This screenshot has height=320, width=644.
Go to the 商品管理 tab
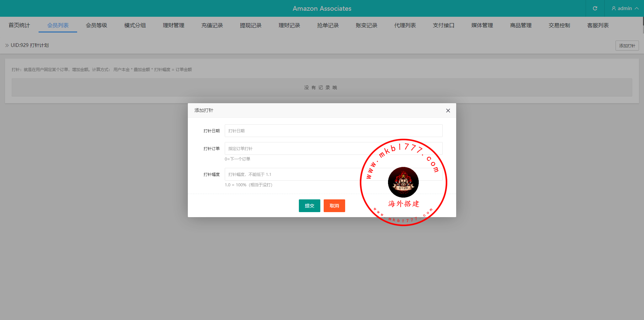click(521, 25)
